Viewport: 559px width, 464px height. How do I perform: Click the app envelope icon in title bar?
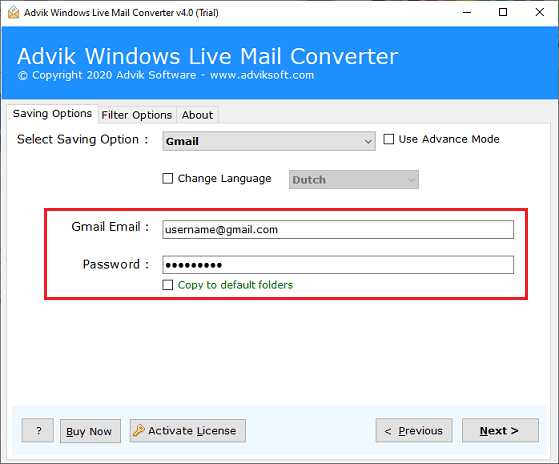tap(14, 12)
